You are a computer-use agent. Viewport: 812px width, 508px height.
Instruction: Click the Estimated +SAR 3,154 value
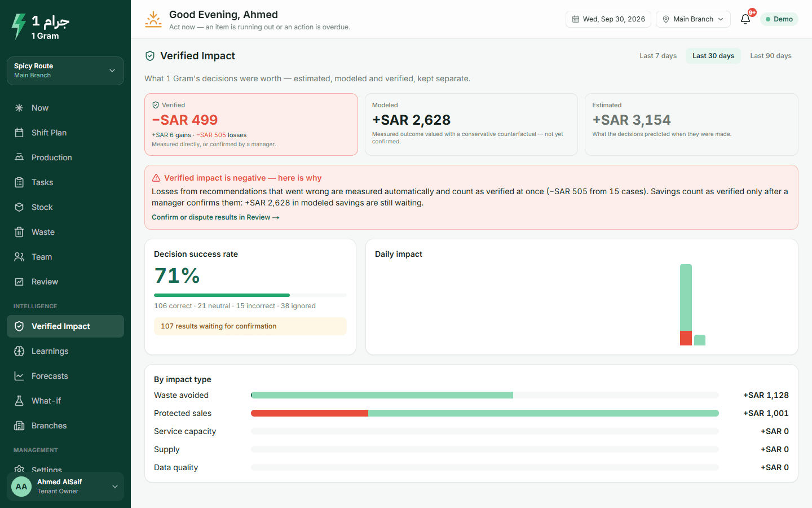[x=632, y=120]
